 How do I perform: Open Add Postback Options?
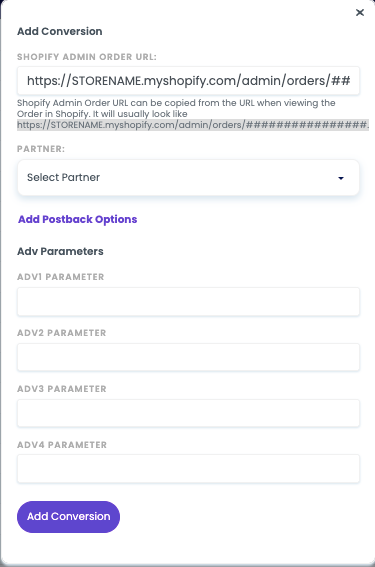pyautogui.click(x=78, y=219)
